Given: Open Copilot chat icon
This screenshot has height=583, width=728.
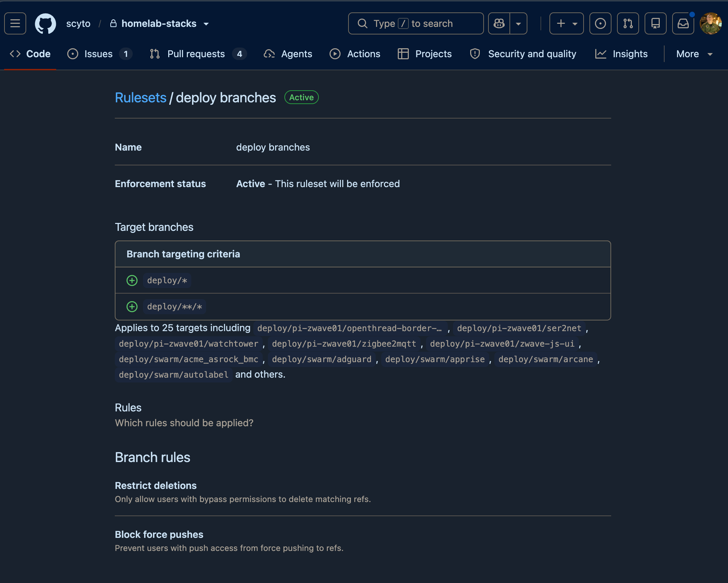Looking at the screenshot, I should coord(499,23).
